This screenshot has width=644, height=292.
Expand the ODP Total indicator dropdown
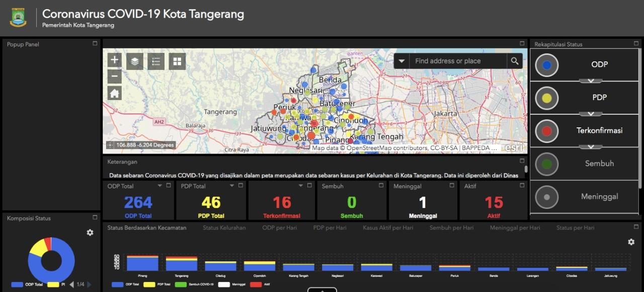(160, 186)
